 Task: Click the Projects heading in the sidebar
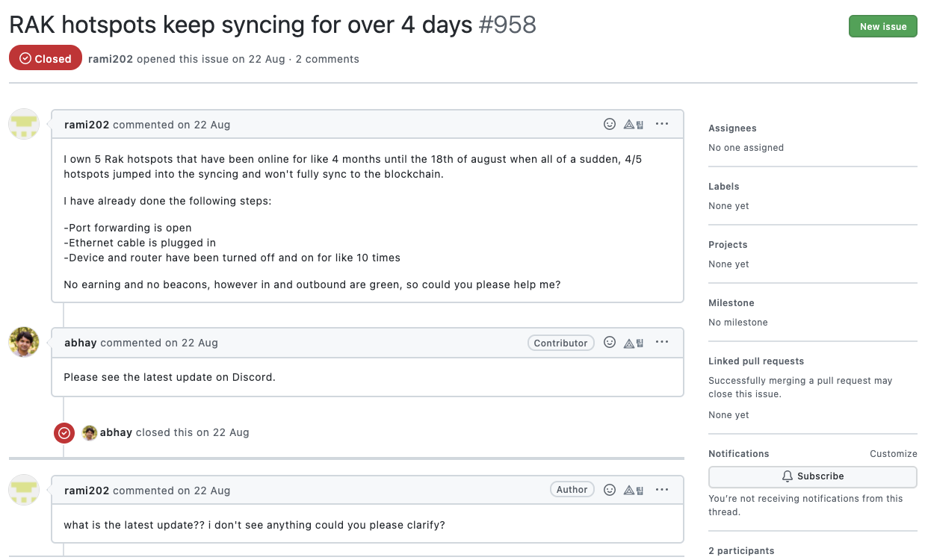click(x=728, y=245)
